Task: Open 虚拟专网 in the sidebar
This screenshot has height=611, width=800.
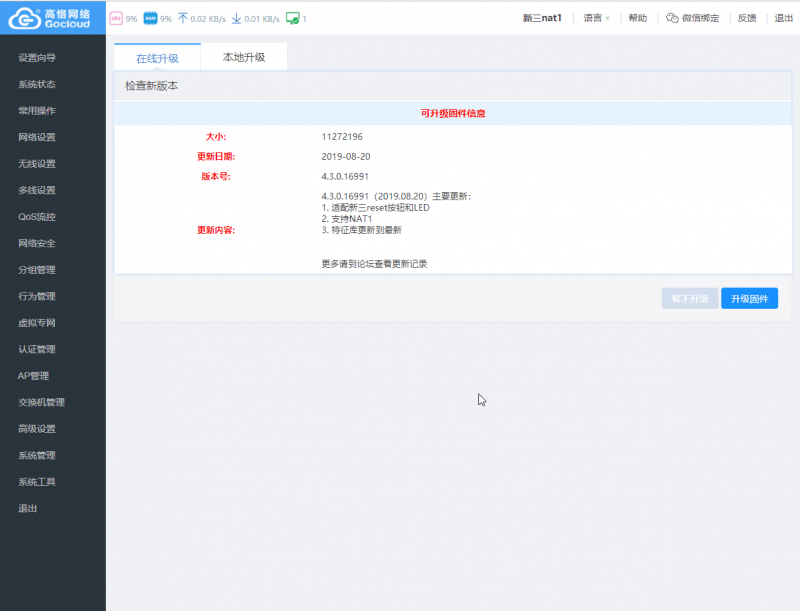Action: pos(37,323)
